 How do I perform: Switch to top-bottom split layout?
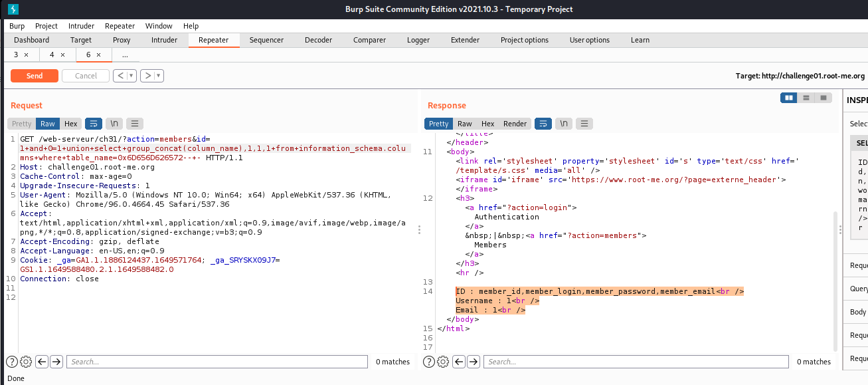tap(806, 98)
